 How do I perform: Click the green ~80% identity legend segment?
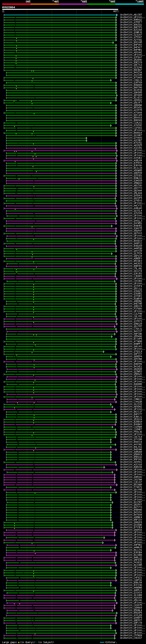101,4
